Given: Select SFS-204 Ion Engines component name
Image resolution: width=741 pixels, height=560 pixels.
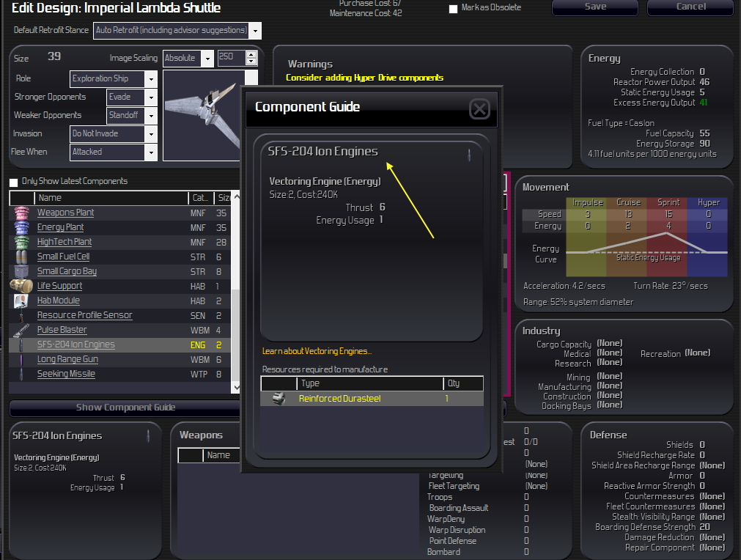Looking at the screenshot, I should [x=75, y=345].
